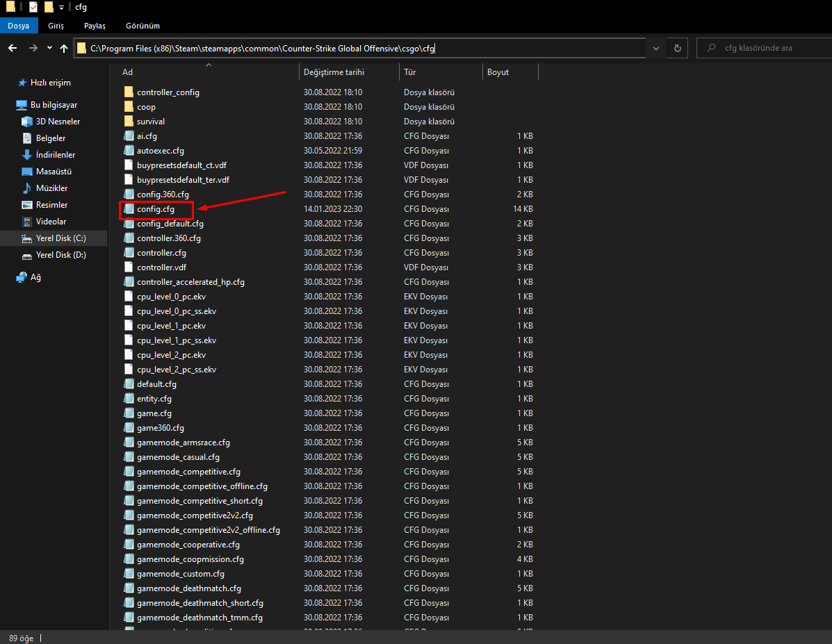The height and width of the screenshot is (644, 832).
Task: Open İndirilenler from the sidebar
Action: point(55,155)
